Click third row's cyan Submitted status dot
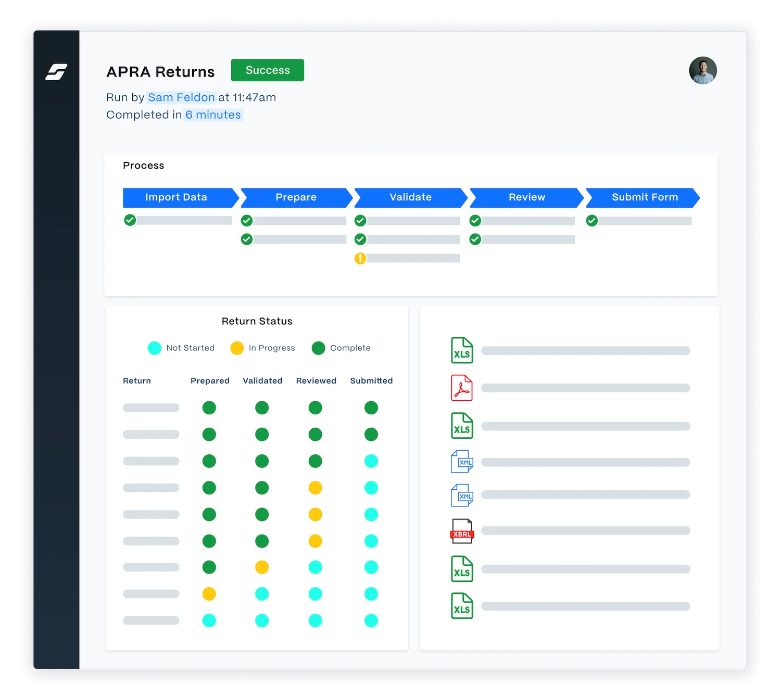 coord(371,461)
